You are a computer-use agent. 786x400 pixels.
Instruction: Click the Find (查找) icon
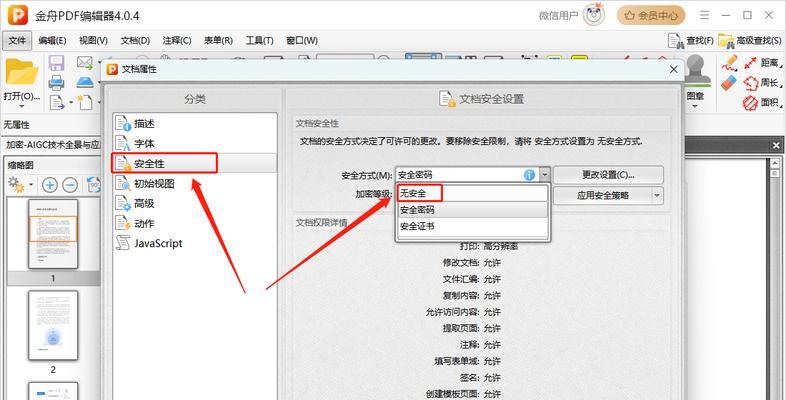click(x=691, y=41)
